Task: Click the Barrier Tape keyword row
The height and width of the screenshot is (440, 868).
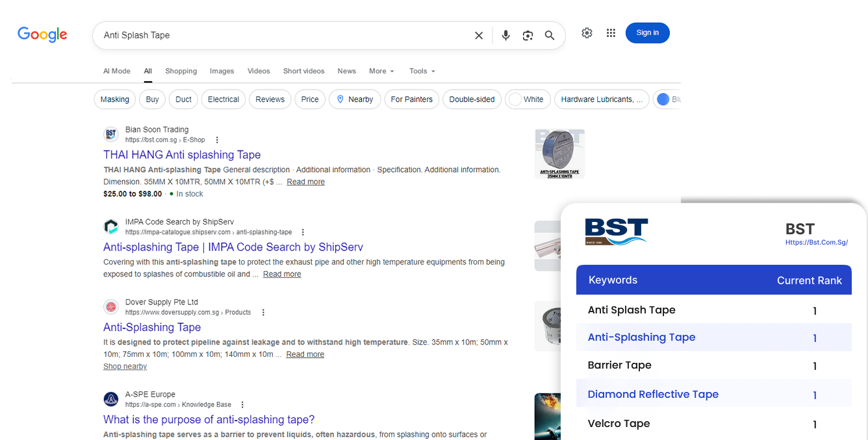Action: [714, 365]
